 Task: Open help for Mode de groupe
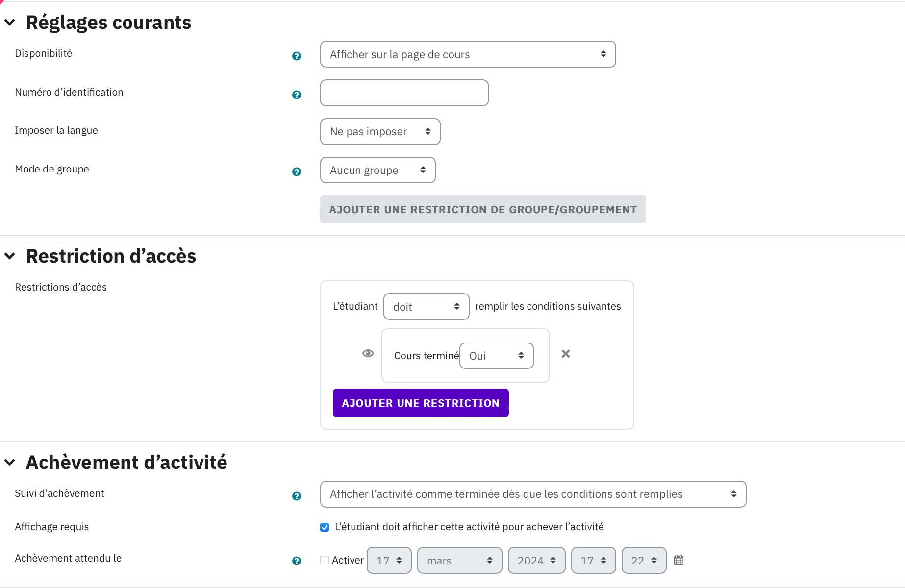pos(297,172)
